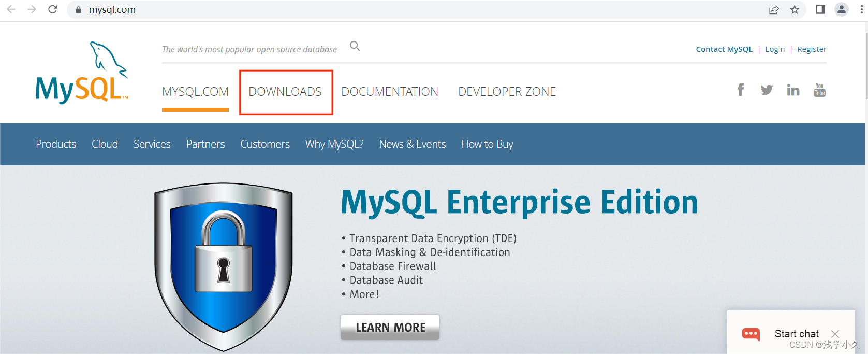Click the browser forward arrow
868x354 pixels.
point(32,9)
